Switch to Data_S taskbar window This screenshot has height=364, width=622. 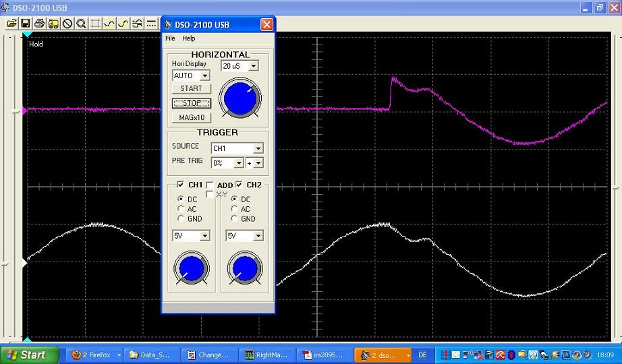click(x=152, y=355)
